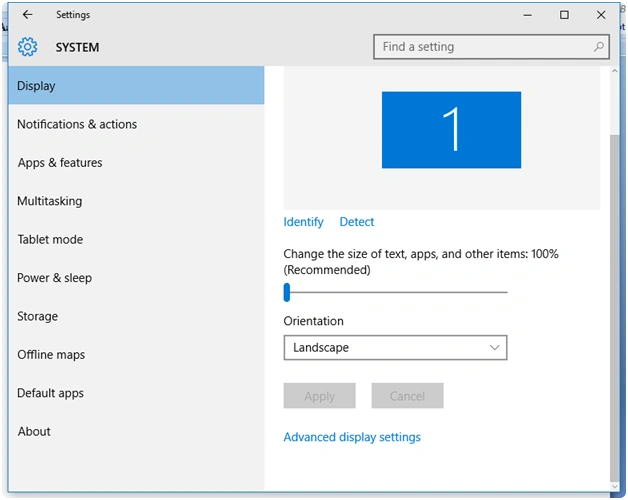Open the Orientation Landscape dropdown
Viewport: 628px width, 500px height.
[395, 347]
